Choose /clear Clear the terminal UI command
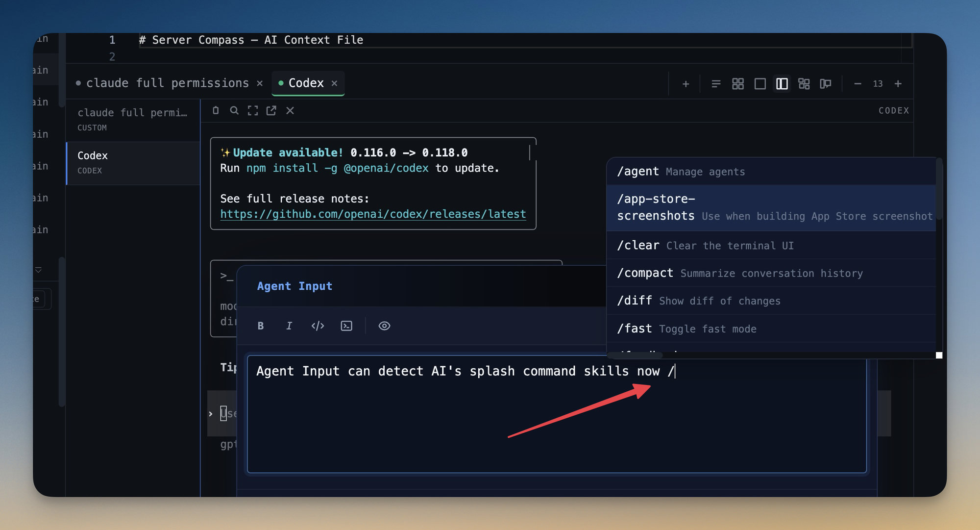The width and height of the screenshot is (980, 530). (x=771, y=245)
